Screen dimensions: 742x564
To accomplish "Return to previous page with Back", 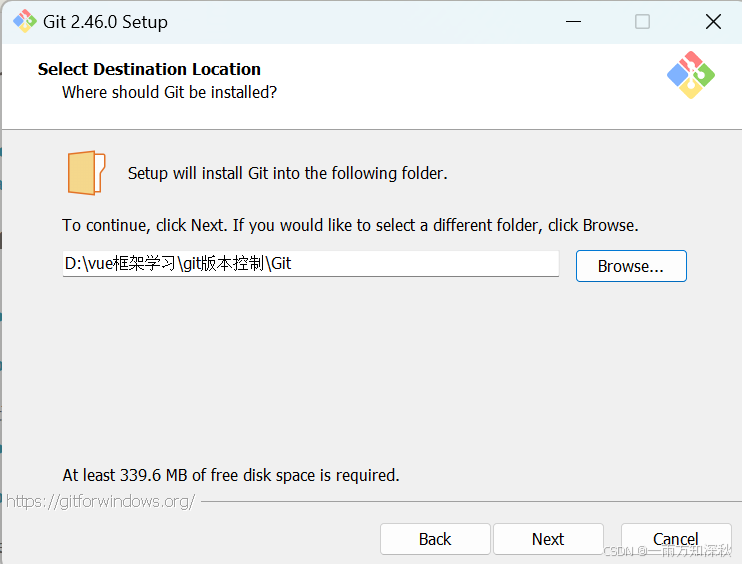I will tap(435, 539).
